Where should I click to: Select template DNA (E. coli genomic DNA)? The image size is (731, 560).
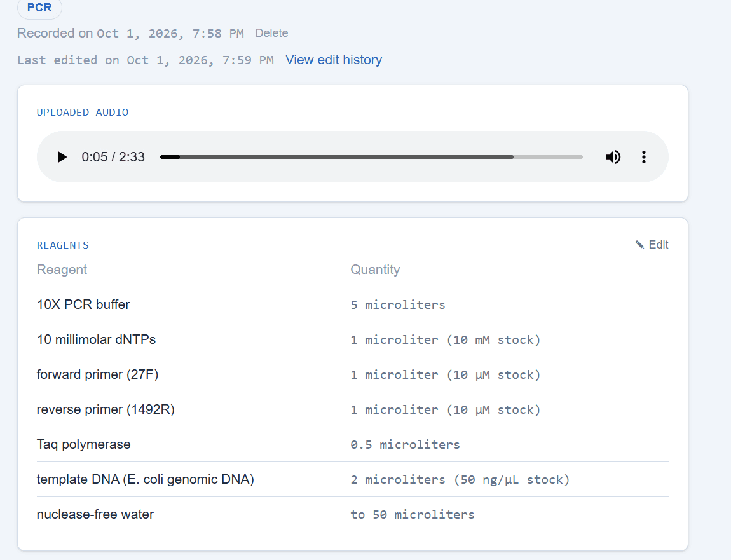point(146,479)
